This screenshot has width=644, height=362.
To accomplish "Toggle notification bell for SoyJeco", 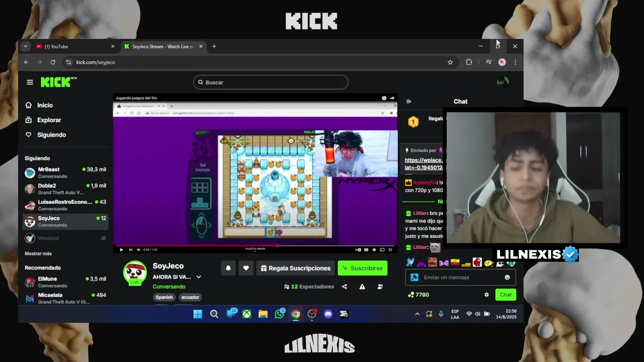I will point(228,268).
